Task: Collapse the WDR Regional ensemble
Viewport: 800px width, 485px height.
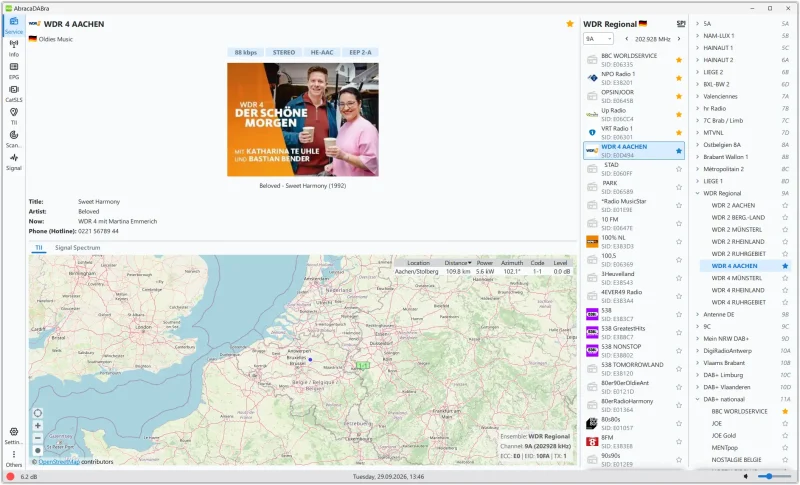Action: coord(697,193)
